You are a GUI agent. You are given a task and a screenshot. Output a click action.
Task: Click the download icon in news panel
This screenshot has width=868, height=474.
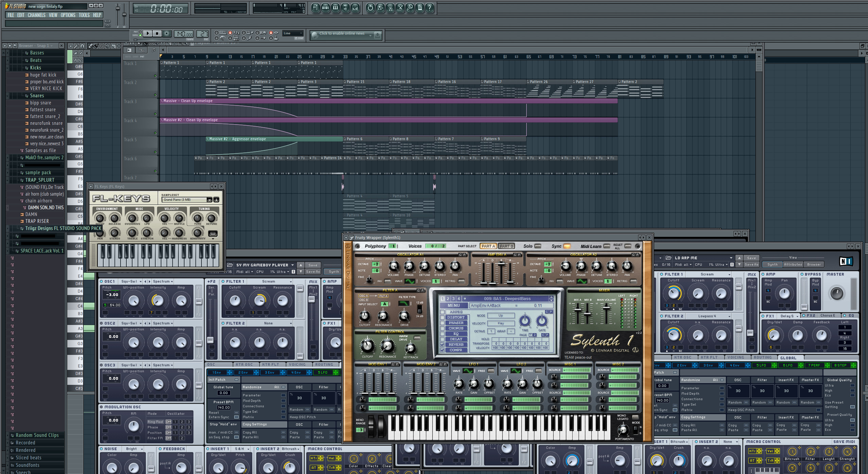tap(377, 34)
